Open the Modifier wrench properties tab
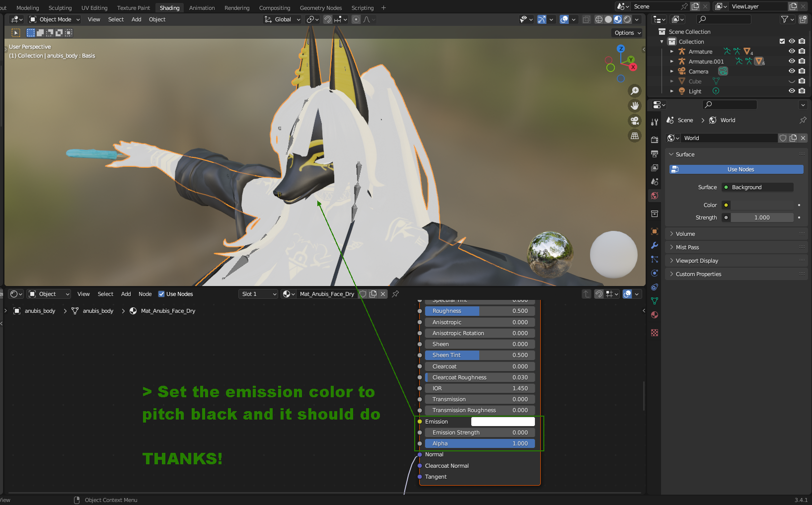 [x=655, y=245]
